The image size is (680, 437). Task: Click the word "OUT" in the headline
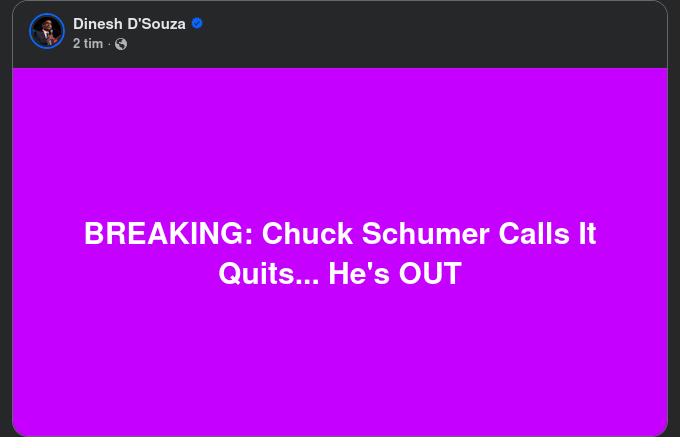pyautogui.click(x=430, y=274)
